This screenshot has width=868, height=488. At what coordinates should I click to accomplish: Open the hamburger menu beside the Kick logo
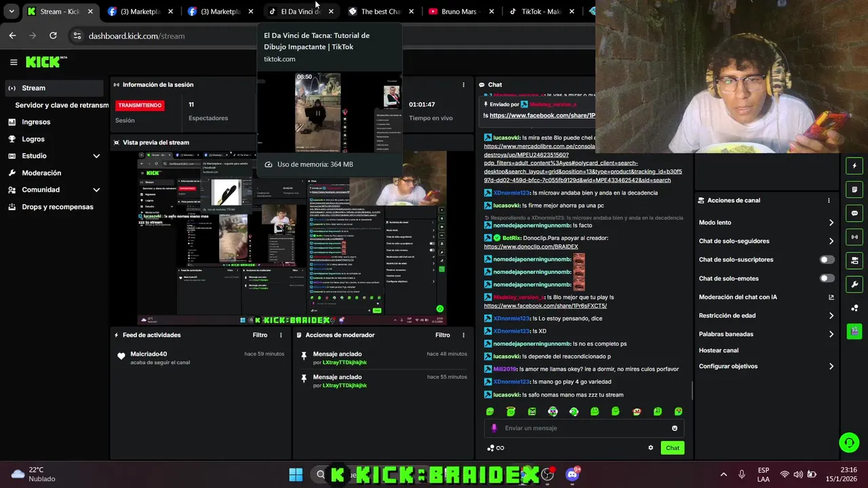pyautogui.click(x=14, y=62)
